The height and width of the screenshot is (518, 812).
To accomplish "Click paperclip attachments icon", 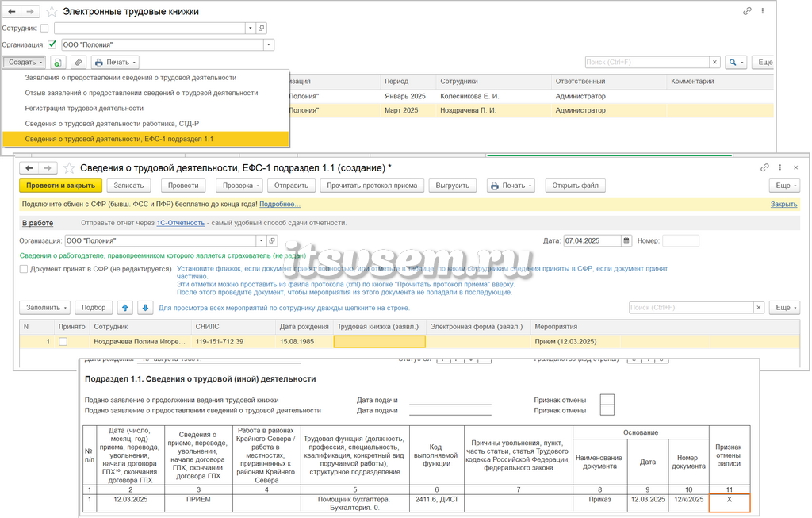I will click(x=79, y=62).
